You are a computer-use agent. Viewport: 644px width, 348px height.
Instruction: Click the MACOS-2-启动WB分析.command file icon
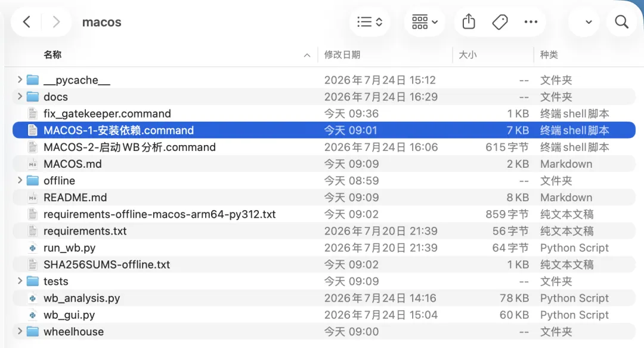(x=32, y=147)
